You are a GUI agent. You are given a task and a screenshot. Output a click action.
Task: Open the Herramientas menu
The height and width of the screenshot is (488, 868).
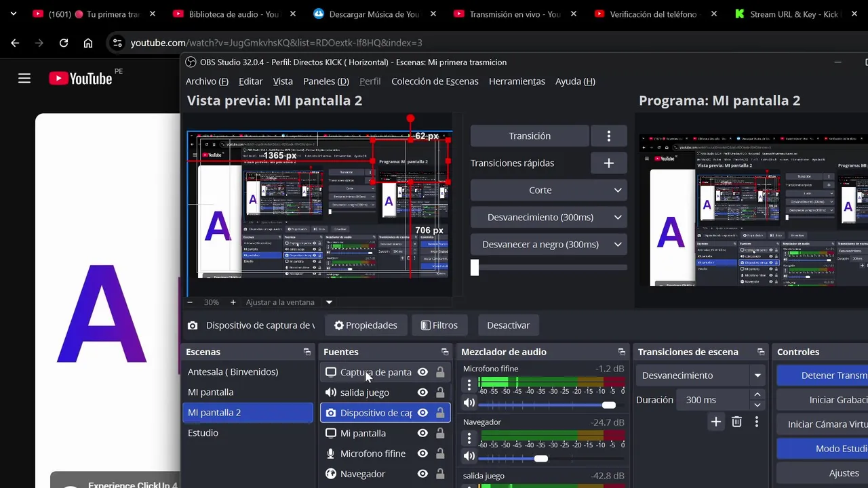point(517,81)
